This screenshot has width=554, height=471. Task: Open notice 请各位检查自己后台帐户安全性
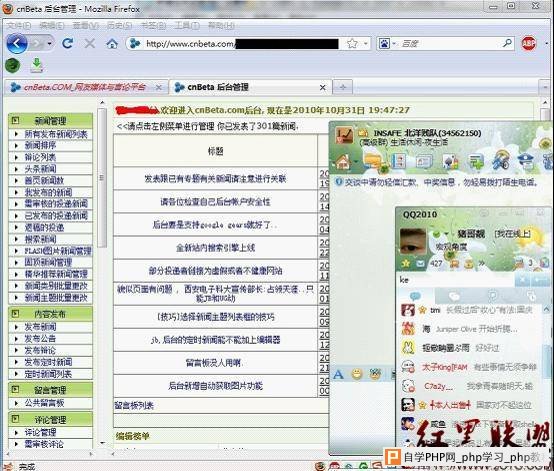[215, 202]
